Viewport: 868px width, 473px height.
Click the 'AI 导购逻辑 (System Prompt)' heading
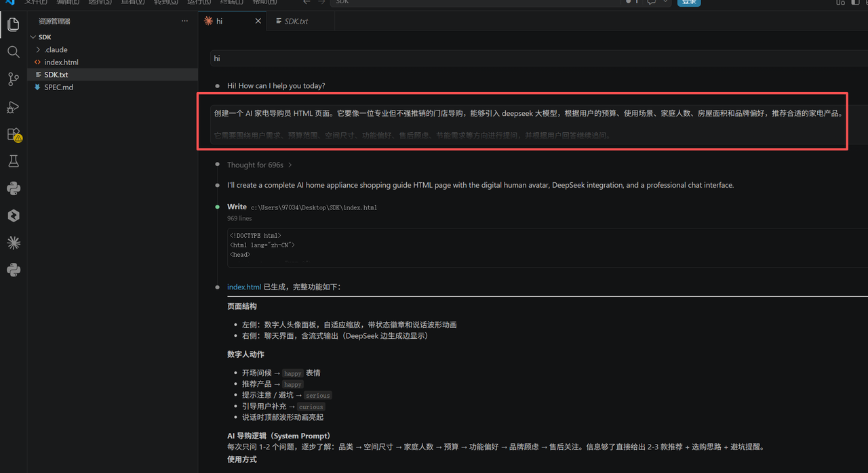pyautogui.click(x=279, y=436)
